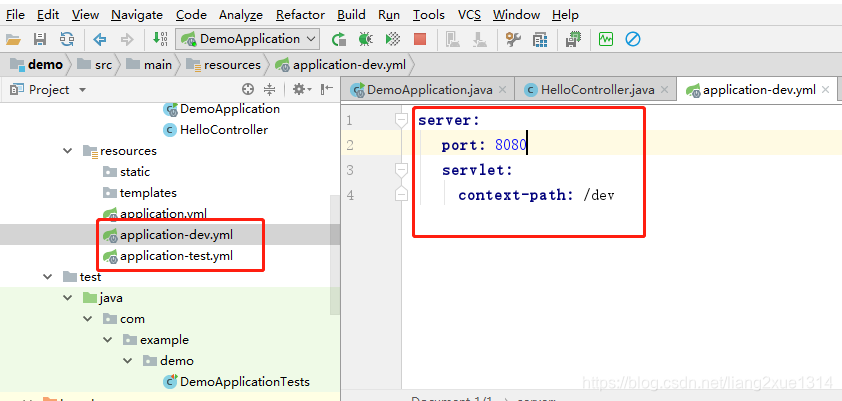This screenshot has width=842, height=401.
Task: Click the green chip icon in toolbar
Action: 574,39
